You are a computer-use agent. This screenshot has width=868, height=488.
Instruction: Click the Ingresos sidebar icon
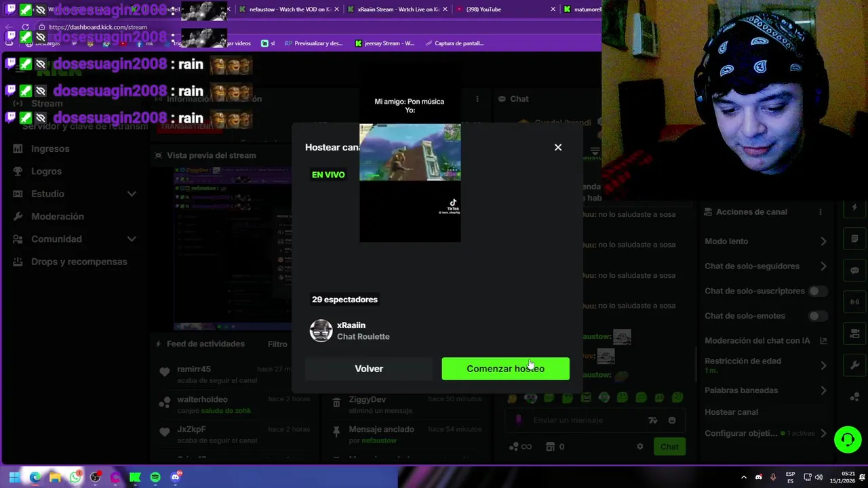(x=18, y=148)
